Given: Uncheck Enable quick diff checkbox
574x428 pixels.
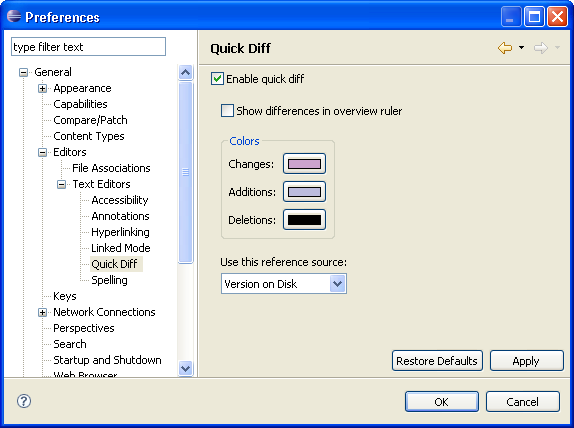Looking at the screenshot, I should pos(217,79).
